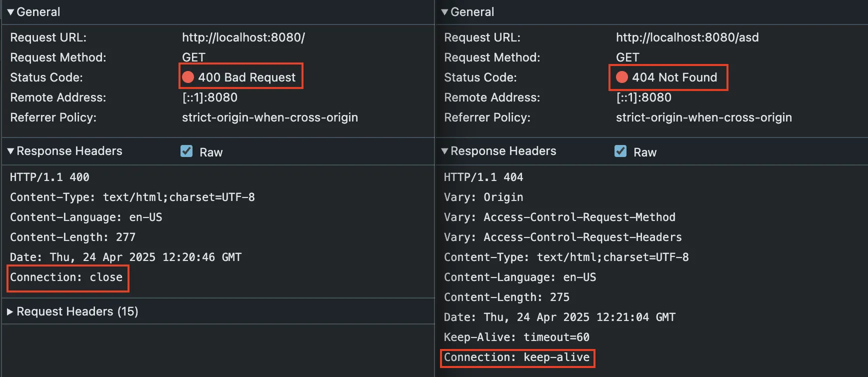Click the Date header showing 12:20:46 GMT
Screen dimensions: 868x377
coord(125,257)
